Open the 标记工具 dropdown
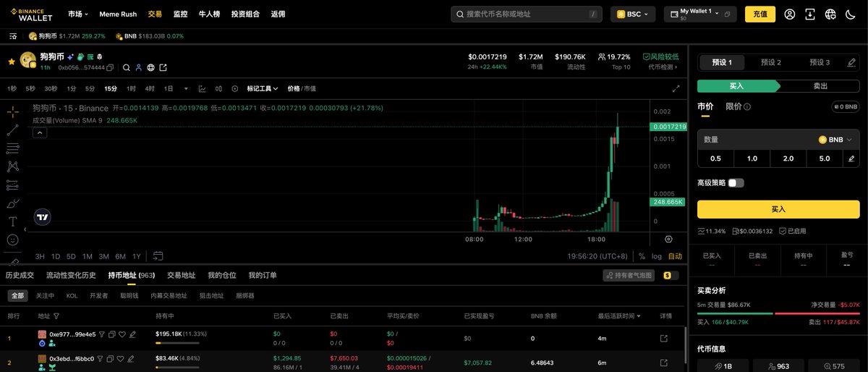868x372 pixels. [263, 88]
